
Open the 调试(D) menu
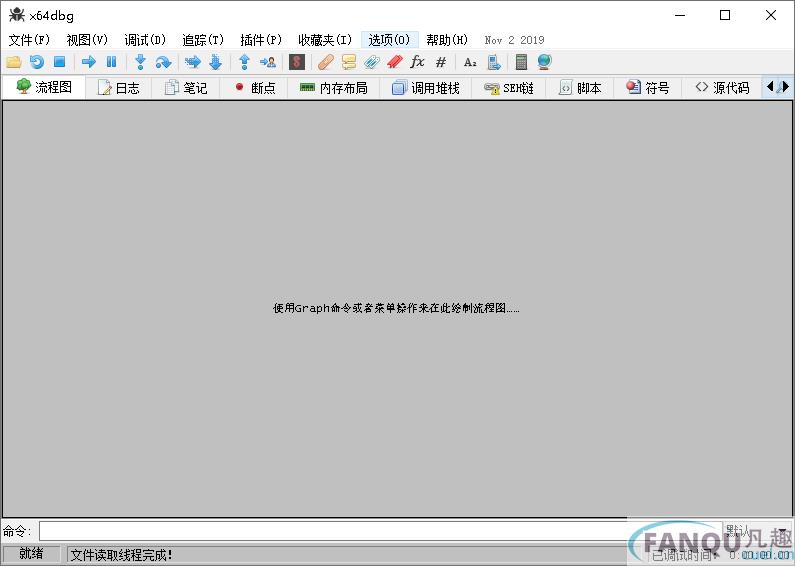pyautogui.click(x=145, y=40)
